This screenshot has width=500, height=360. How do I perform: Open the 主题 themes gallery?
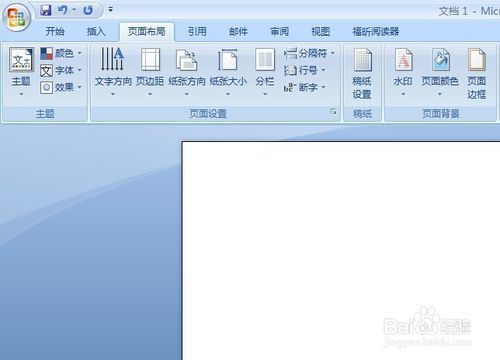pos(21,72)
